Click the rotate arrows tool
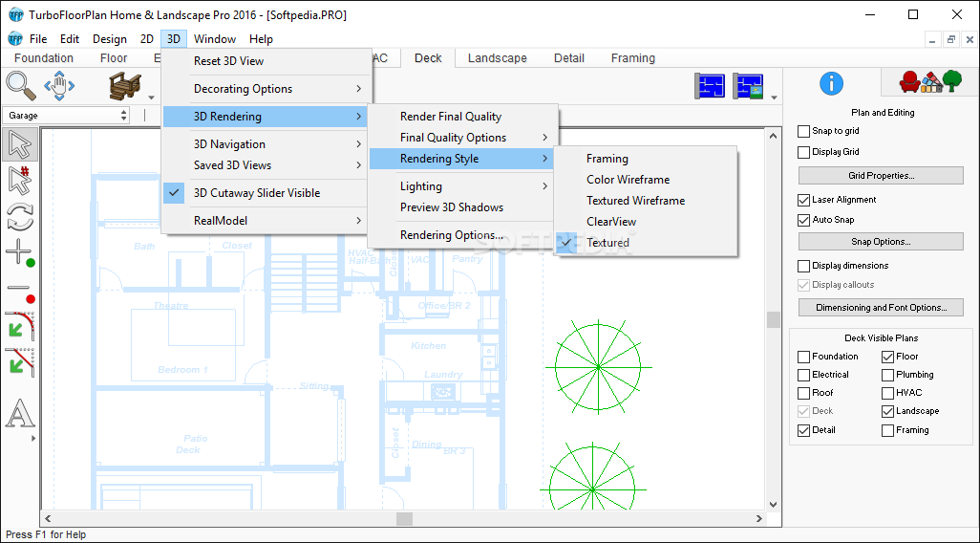Screen dimensions: 980x543 (20, 217)
